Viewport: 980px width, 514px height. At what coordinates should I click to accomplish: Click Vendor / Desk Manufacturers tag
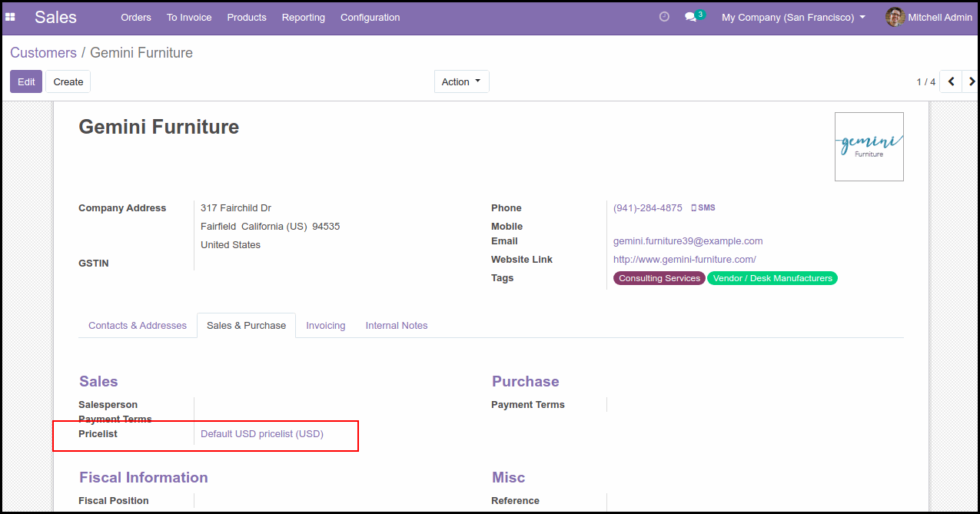pyautogui.click(x=772, y=278)
